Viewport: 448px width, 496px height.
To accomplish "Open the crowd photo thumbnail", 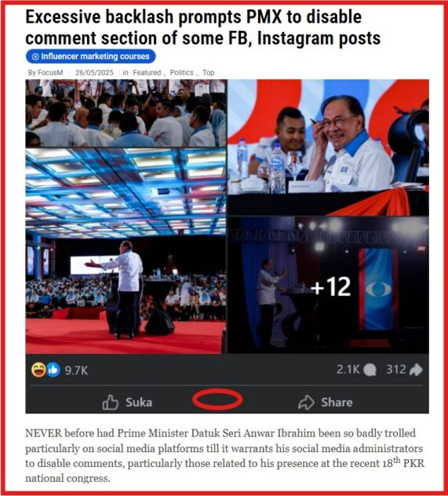I will coord(126,113).
